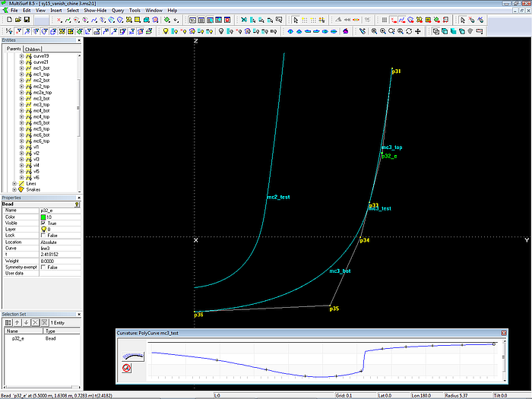Expand the mc3_bot tree entry

click(x=21, y=98)
